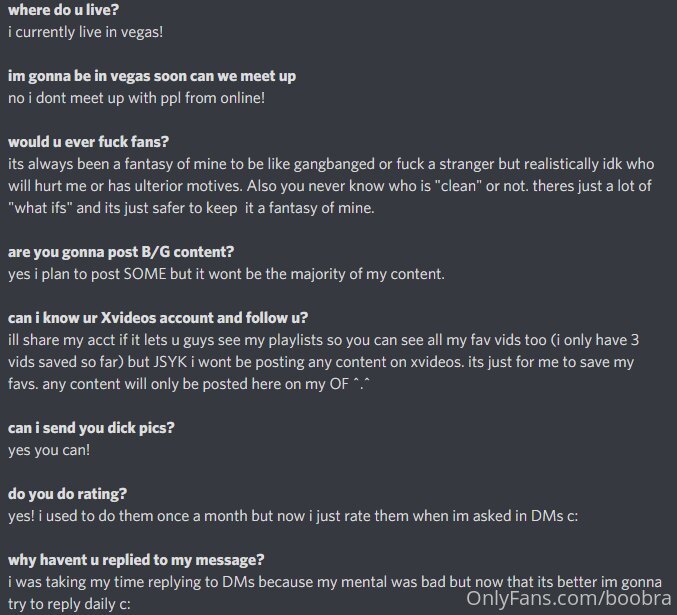Click the "try to reply daily c:" line
This screenshot has height=615, width=677.
69,604
